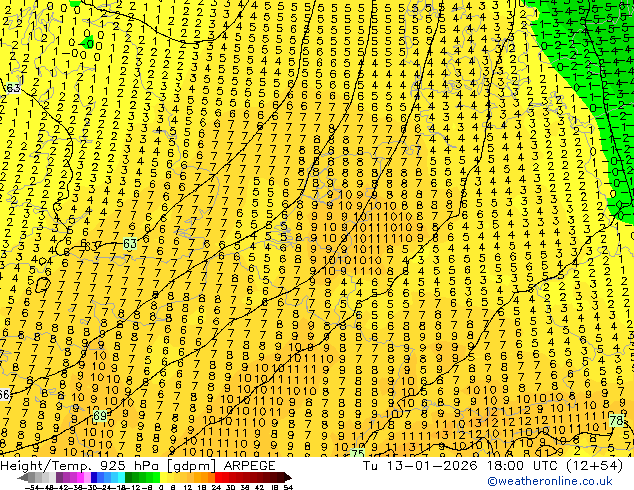This screenshot has height=490, width=634.
Task: Pick the darkest maroon legend swatch
Action: pyautogui.click(x=281, y=477)
